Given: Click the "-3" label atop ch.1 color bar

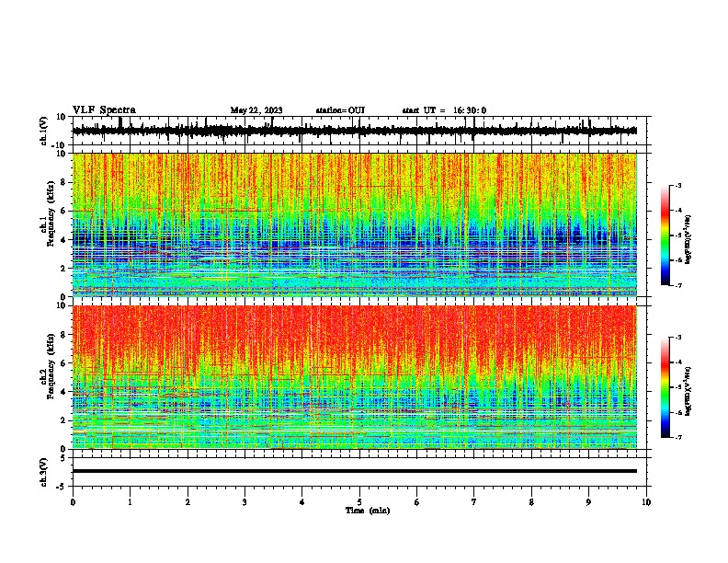Looking at the screenshot, I should tap(678, 185).
